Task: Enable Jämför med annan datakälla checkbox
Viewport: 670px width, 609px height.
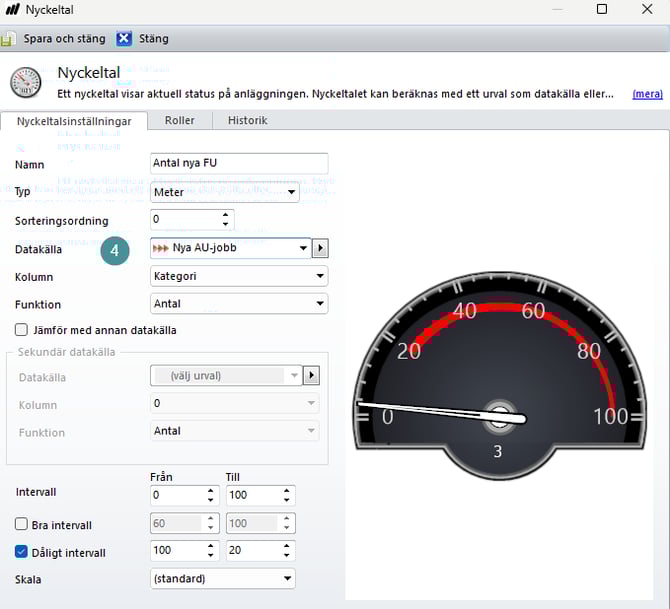Action: tap(21, 330)
